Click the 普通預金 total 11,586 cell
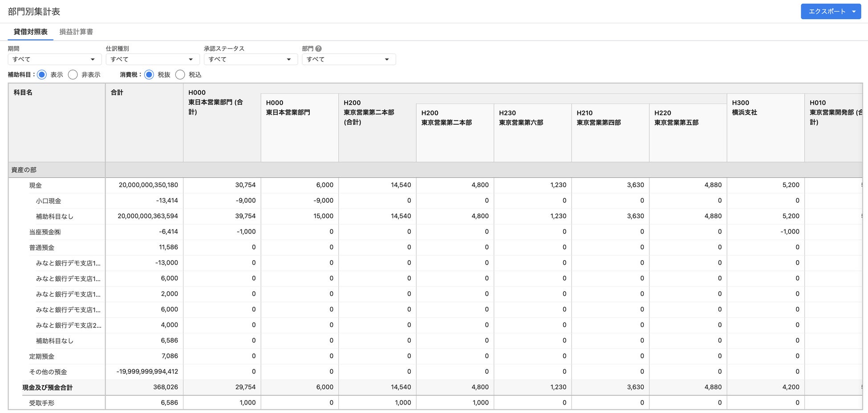The height and width of the screenshot is (413, 868). click(144, 248)
